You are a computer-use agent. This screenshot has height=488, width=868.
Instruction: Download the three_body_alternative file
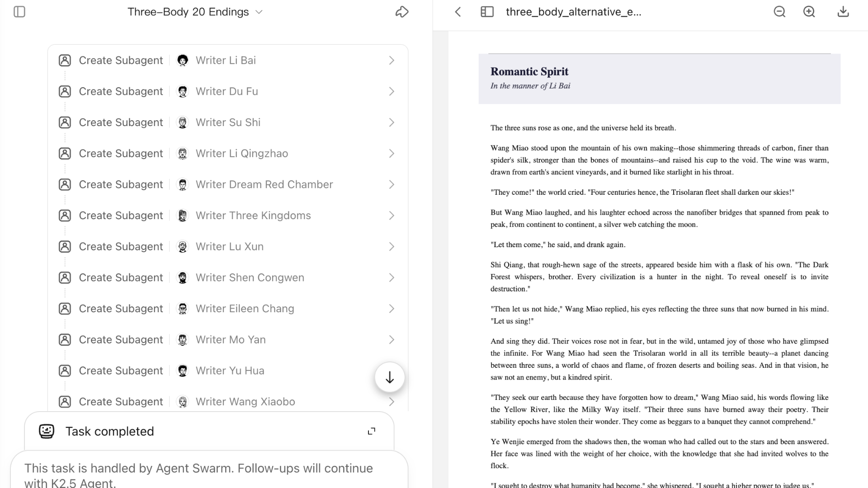point(843,12)
